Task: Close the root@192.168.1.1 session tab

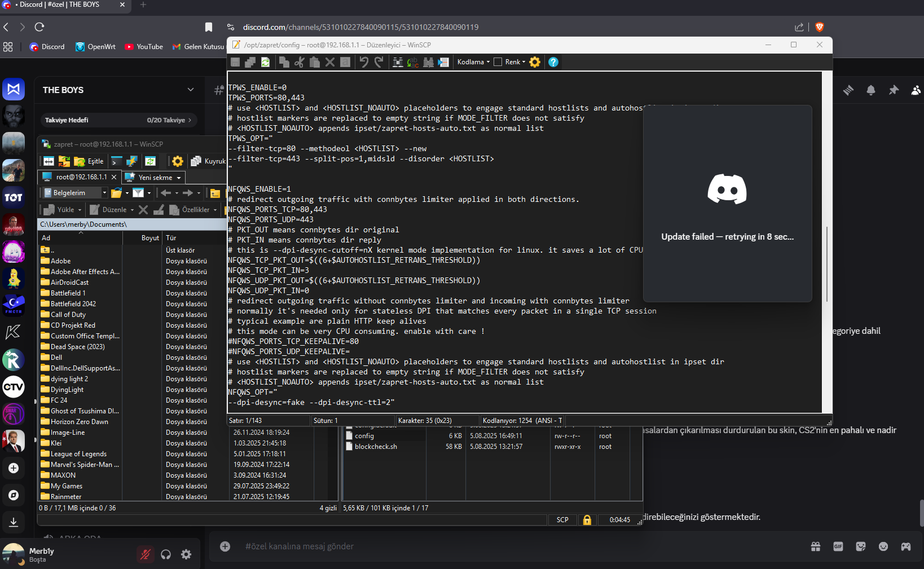Action: pos(114,177)
